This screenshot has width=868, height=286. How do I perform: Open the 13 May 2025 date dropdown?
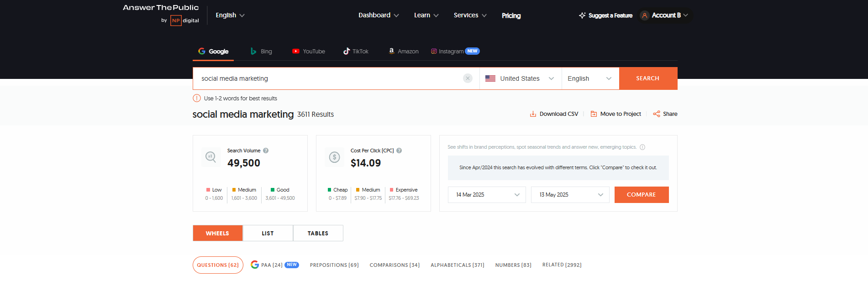570,195
